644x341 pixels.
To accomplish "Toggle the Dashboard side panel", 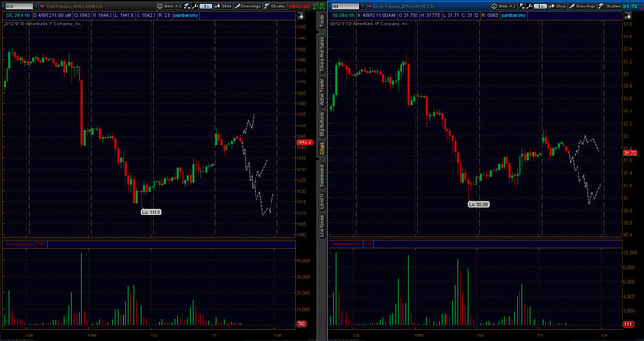I will [x=322, y=176].
